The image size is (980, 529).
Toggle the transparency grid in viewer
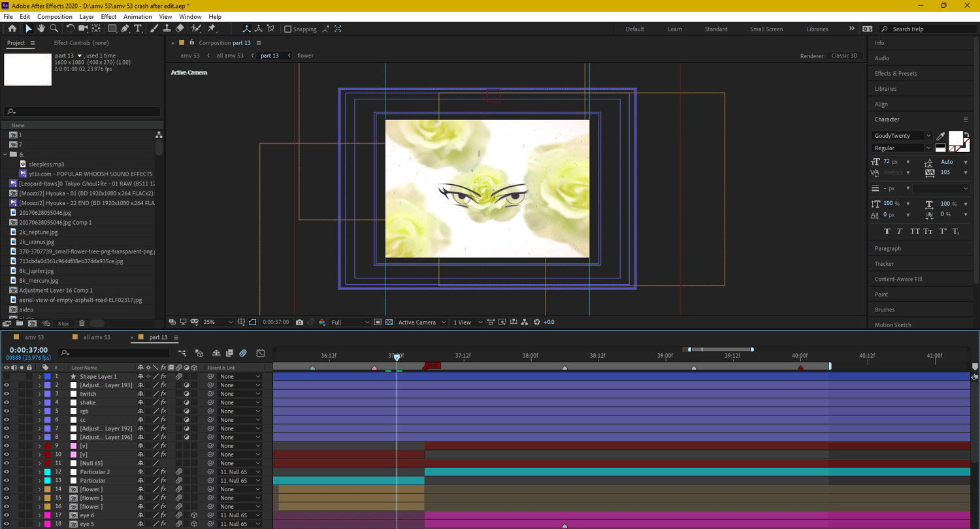coord(389,322)
